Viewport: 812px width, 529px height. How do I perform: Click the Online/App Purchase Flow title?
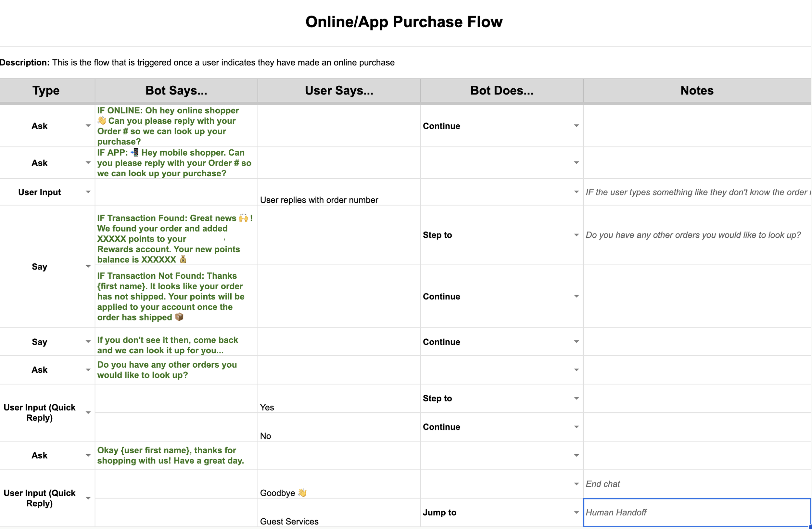(404, 22)
